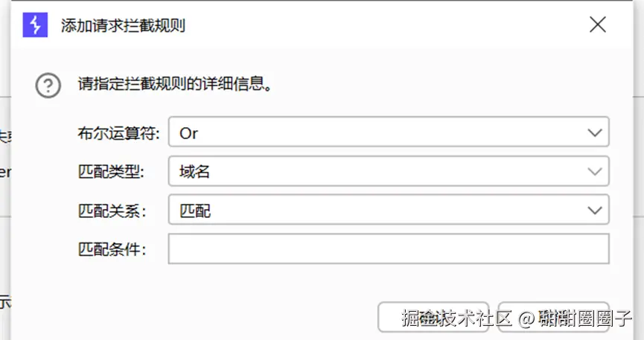The height and width of the screenshot is (340, 644).
Task: Click the 匹配类型 label
Action: [112, 171]
